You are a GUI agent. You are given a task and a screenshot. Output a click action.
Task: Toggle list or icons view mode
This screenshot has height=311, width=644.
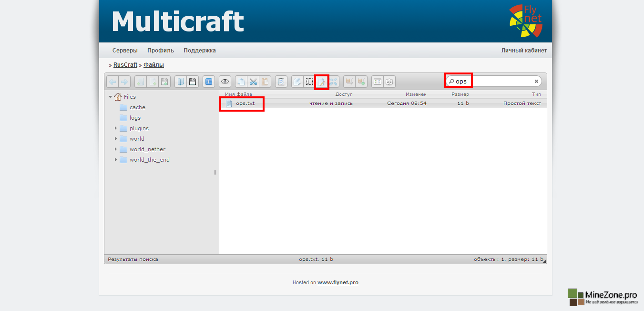coord(377,82)
